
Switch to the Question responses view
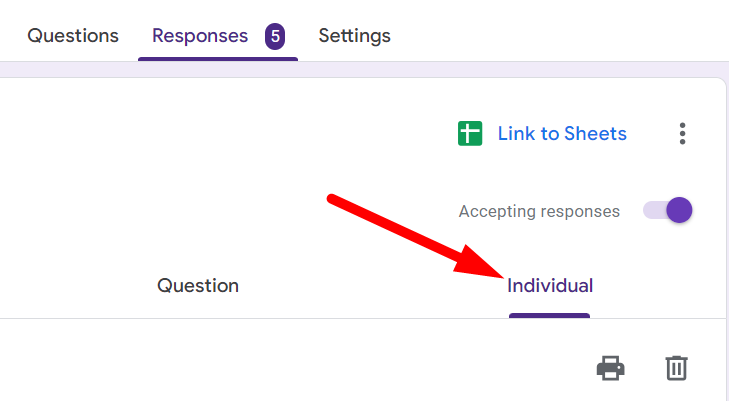point(198,286)
